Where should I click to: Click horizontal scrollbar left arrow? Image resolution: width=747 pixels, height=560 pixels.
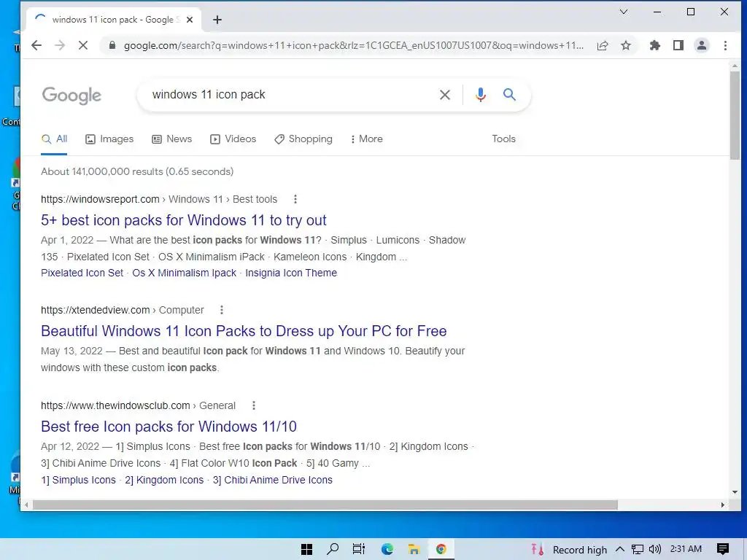[x=27, y=505]
